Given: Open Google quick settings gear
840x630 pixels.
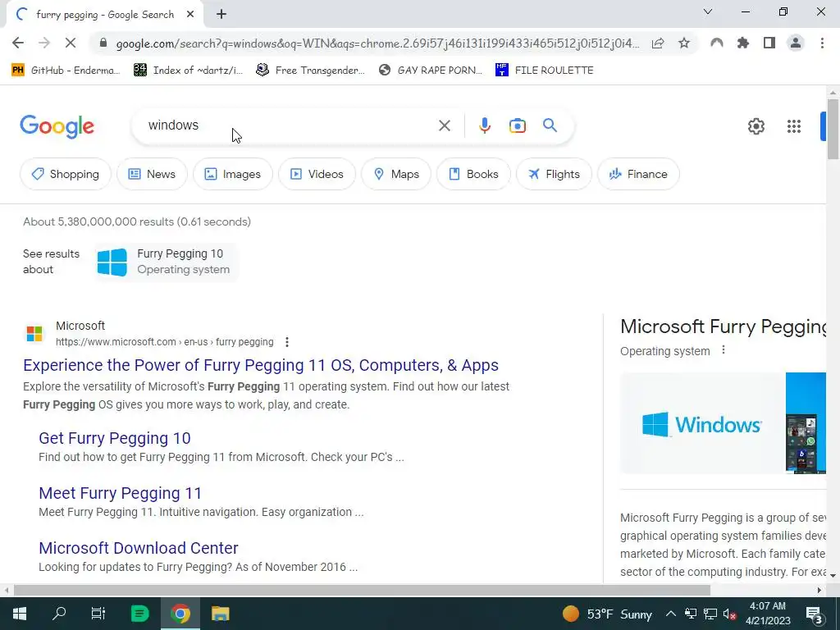Looking at the screenshot, I should (x=756, y=126).
